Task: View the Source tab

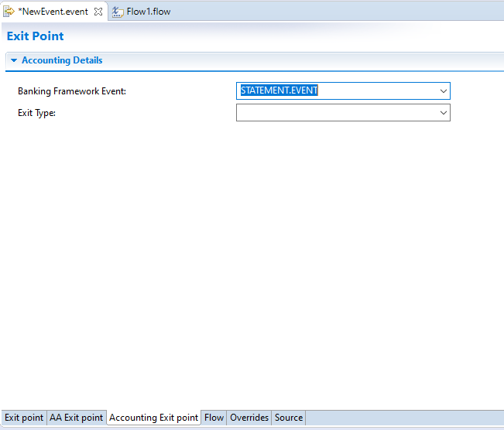Action: coord(289,418)
